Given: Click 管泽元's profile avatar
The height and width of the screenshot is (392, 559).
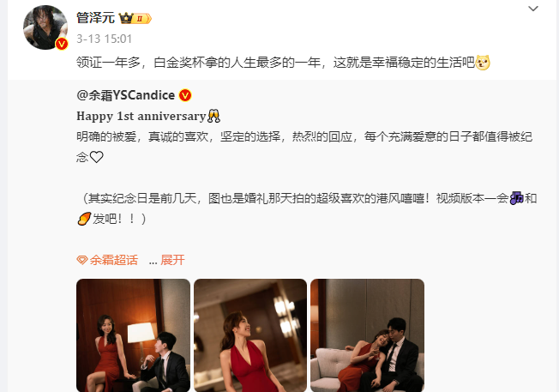Looking at the screenshot, I should click(45, 27).
